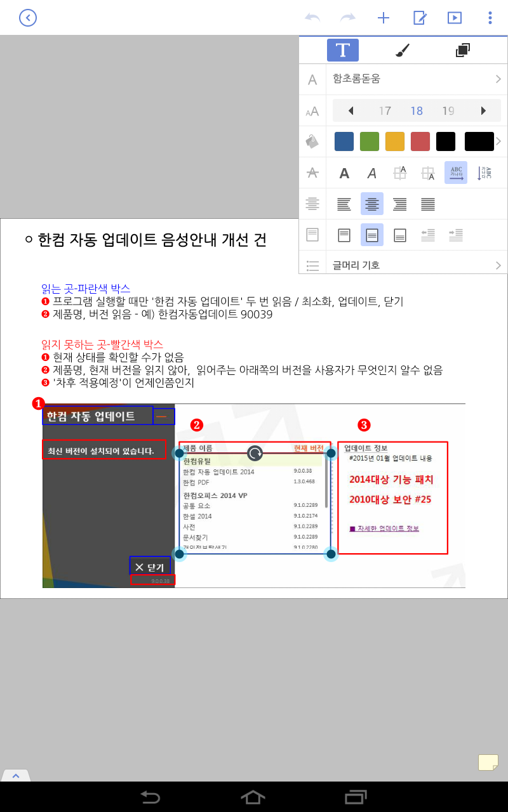The image size is (508, 812).
Task: Toggle superscript formatting
Action: [x=400, y=173]
